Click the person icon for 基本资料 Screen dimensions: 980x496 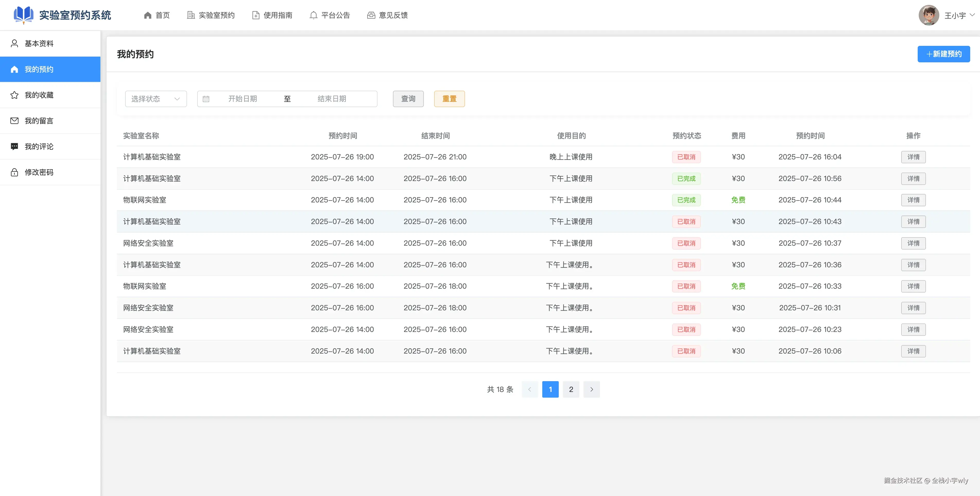(x=14, y=43)
